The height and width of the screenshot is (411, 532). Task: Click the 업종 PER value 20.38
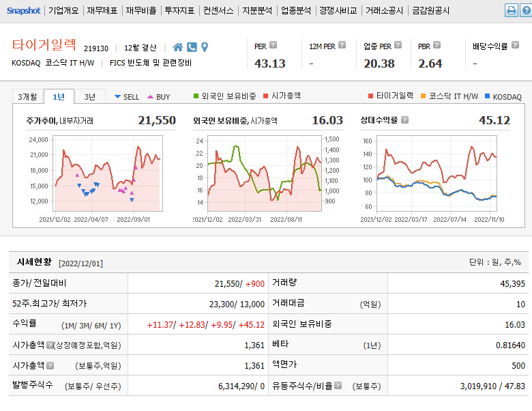pos(379,63)
